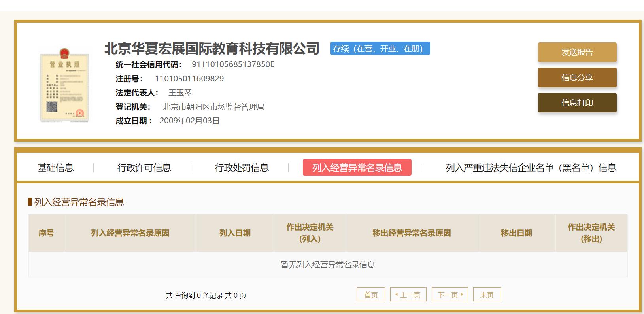Viewport: 644px width, 314px height.
Task: Open the business license thumbnail image
Action: [x=64, y=85]
